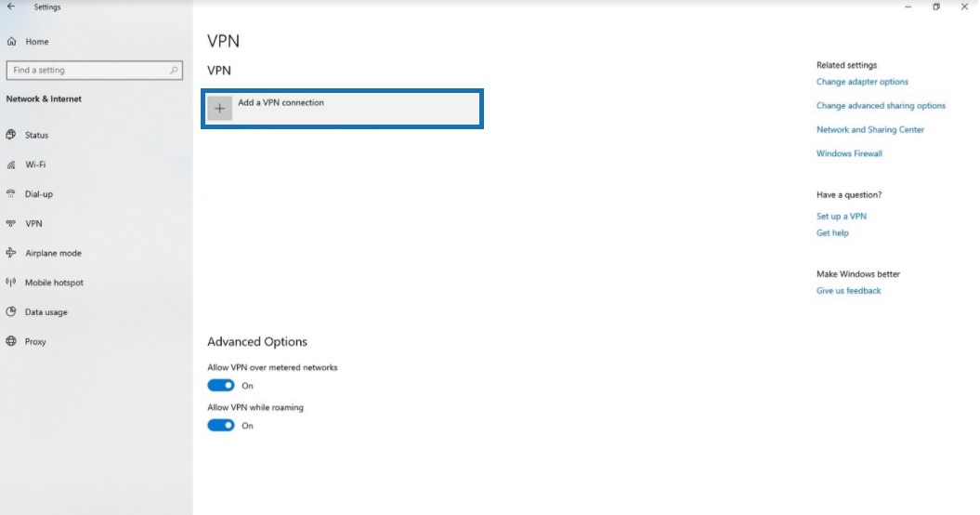Screen dimensions: 980x515
Task: Toggle Allow VPN while roaming
Action: point(221,426)
